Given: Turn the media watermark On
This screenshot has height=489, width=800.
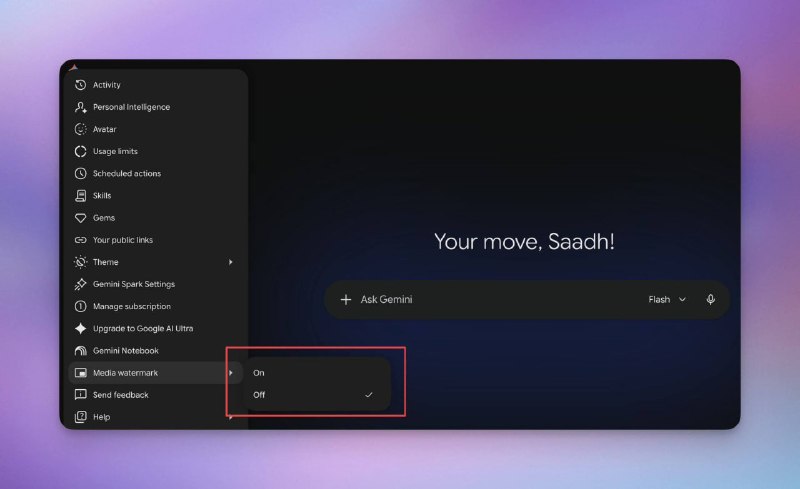Looking at the screenshot, I should pyautogui.click(x=316, y=373).
